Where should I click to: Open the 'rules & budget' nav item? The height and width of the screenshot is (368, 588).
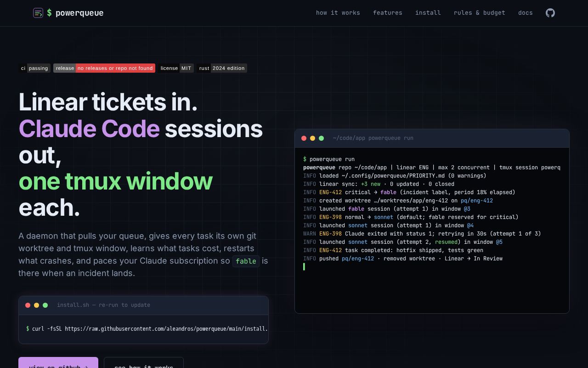point(480,13)
